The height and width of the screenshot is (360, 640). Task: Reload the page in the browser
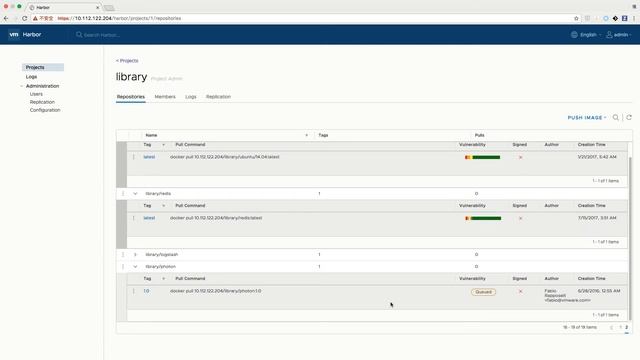[24, 18]
